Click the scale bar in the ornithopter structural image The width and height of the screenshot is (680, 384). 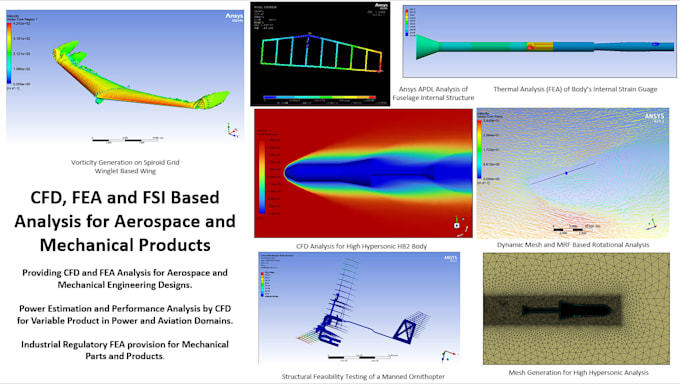point(362,358)
